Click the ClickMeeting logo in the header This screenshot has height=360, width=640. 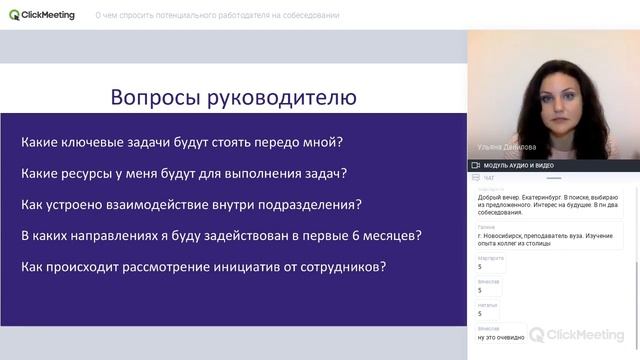[x=42, y=15]
